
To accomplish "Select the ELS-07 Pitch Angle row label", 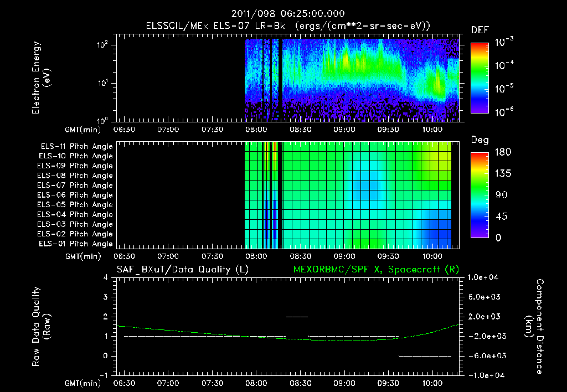I will [75, 185].
